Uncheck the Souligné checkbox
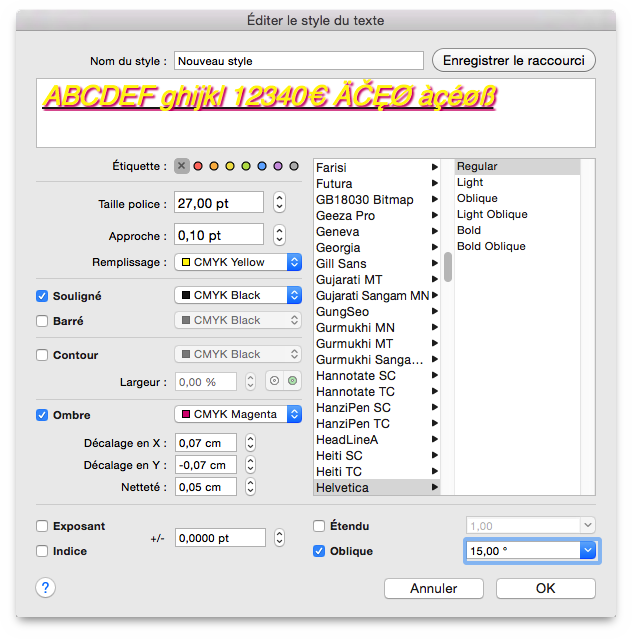632x639 pixels. [42, 296]
